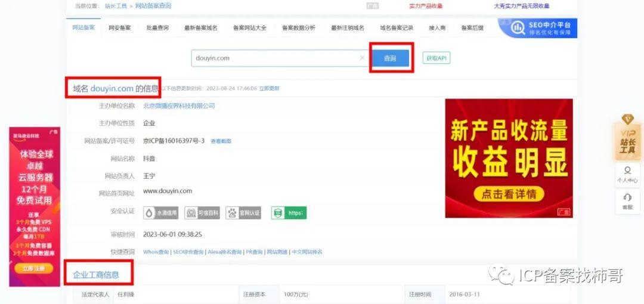This screenshot has width=644, height=304.
Task: Open the 批量查询 tab
Action: click(157, 28)
